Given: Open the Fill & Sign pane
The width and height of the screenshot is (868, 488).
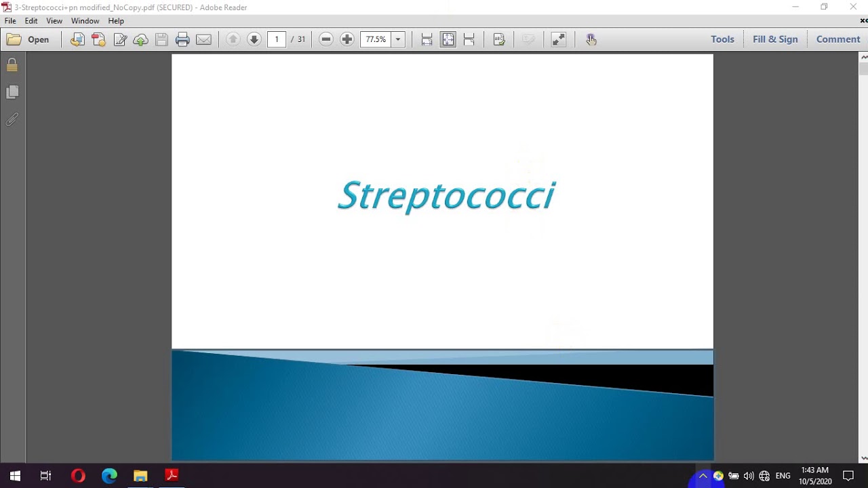Looking at the screenshot, I should pos(775,39).
